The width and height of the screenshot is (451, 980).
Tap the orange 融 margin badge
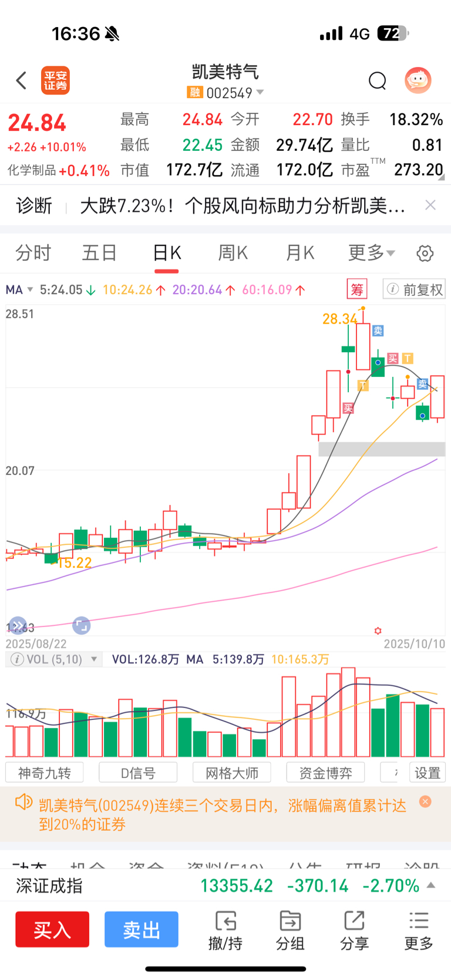click(194, 92)
